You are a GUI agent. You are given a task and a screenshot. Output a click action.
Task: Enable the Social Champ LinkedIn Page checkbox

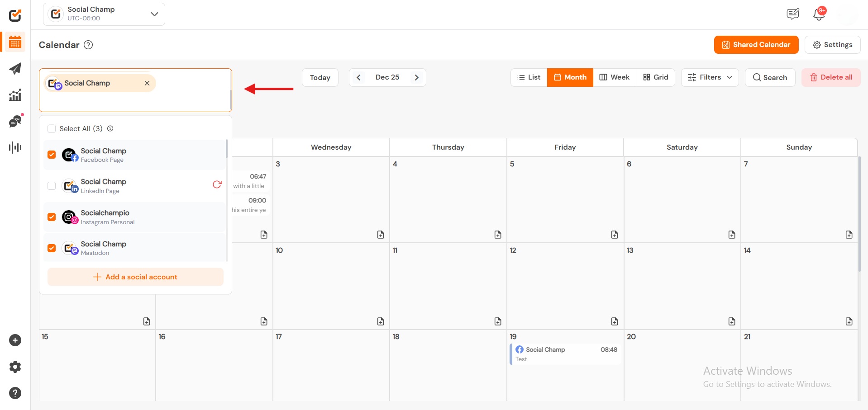click(x=52, y=186)
